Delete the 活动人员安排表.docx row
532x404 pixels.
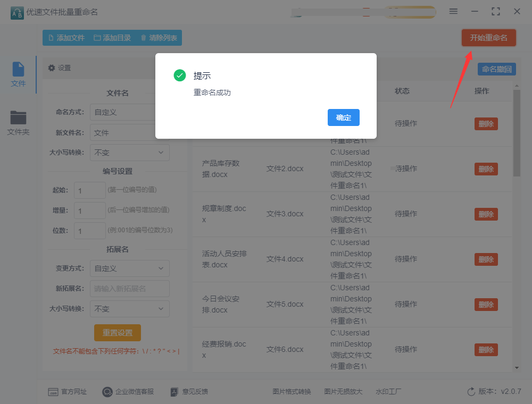[486, 259]
